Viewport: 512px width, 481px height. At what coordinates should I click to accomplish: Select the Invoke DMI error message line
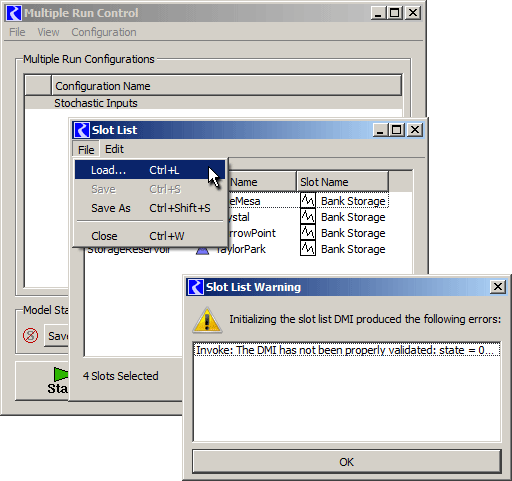click(x=347, y=350)
